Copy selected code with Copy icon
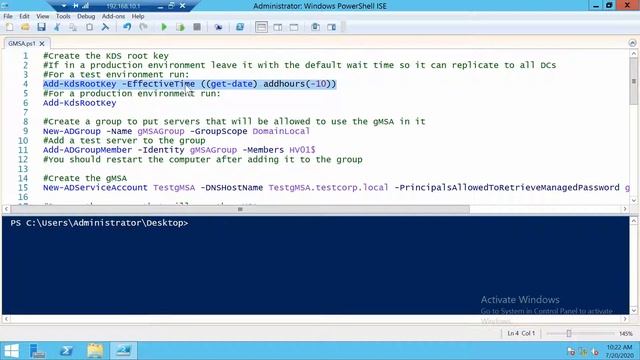Screen dimensions: 640x360 (x=73, y=27)
